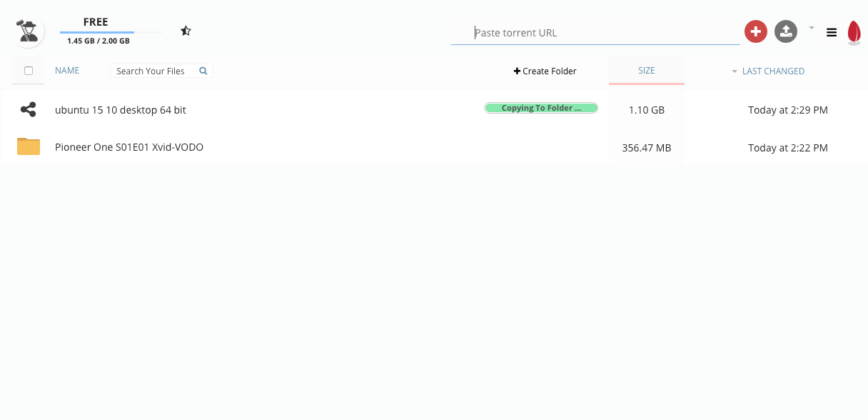Click the 1.10 GB size value

coord(647,110)
